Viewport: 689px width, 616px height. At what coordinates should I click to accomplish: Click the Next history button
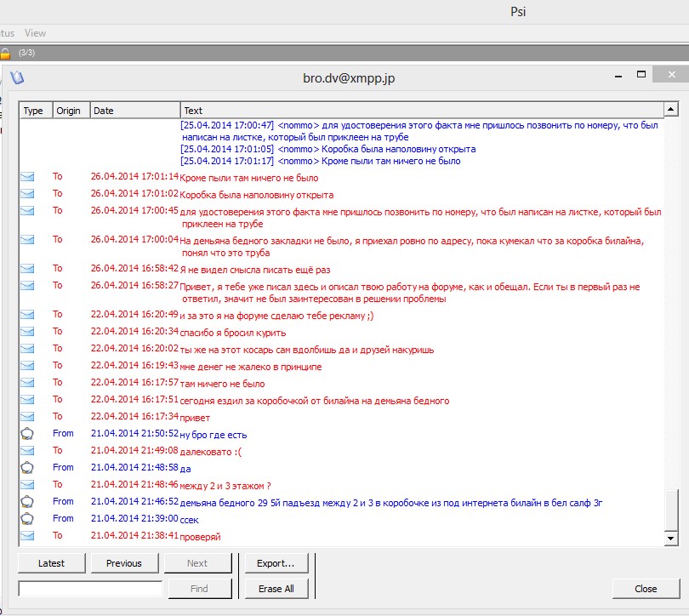click(x=197, y=563)
